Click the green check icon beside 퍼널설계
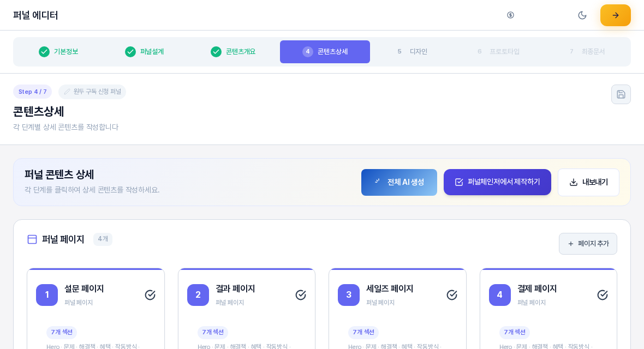The width and height of the screenshot is (644, 349). (x=130, y=52)
